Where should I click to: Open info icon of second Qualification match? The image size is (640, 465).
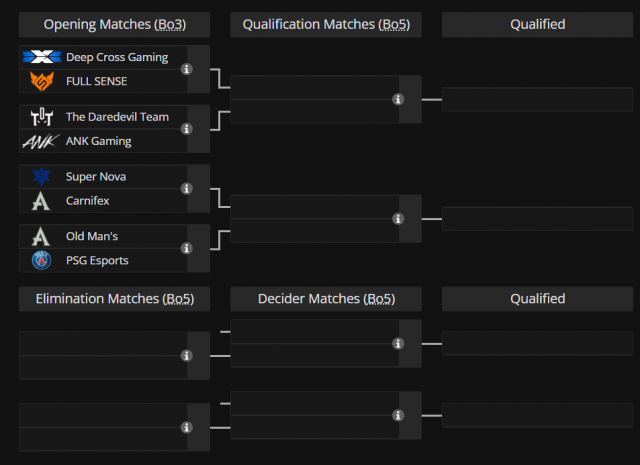[x=398, y=219]
